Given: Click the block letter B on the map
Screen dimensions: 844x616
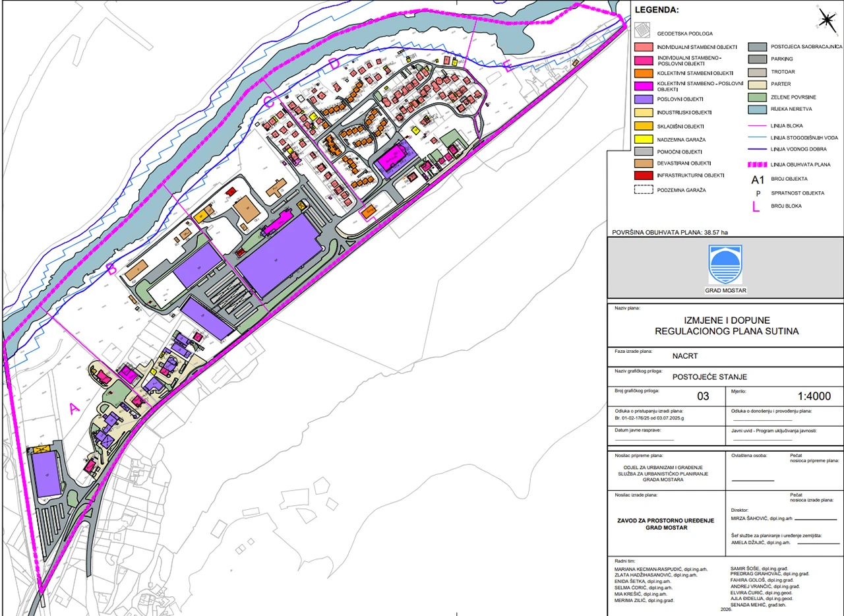Looking at the screenshot, I should point(111,269).
